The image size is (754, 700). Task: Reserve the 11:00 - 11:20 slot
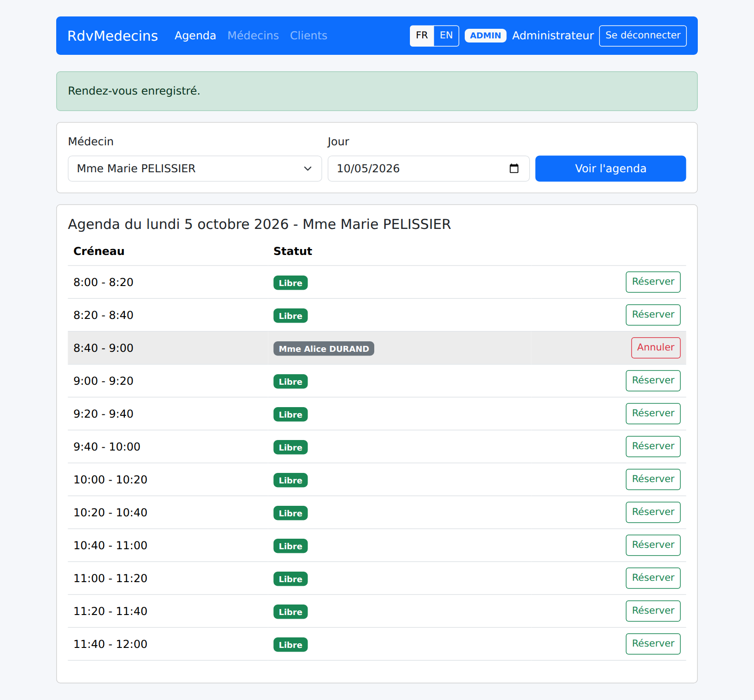pyautogui.click(x=653, y=578)
